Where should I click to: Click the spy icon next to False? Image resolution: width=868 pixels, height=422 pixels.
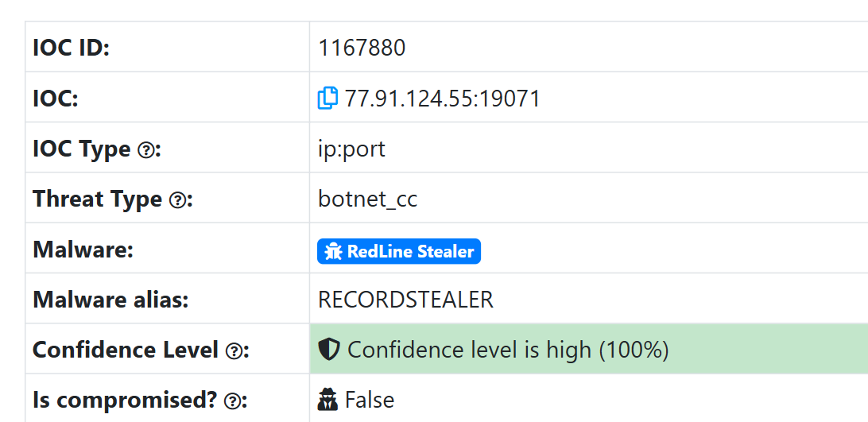coord(327,400)
